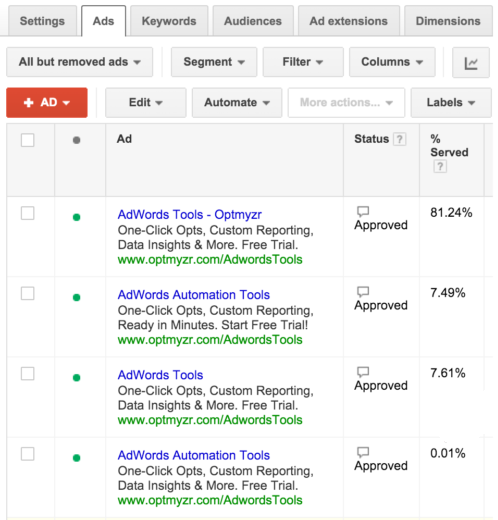Open AdWords Tools - Optmyzr ad headline
This screenshot has height=520, width=498.
(x=189, y=215)
